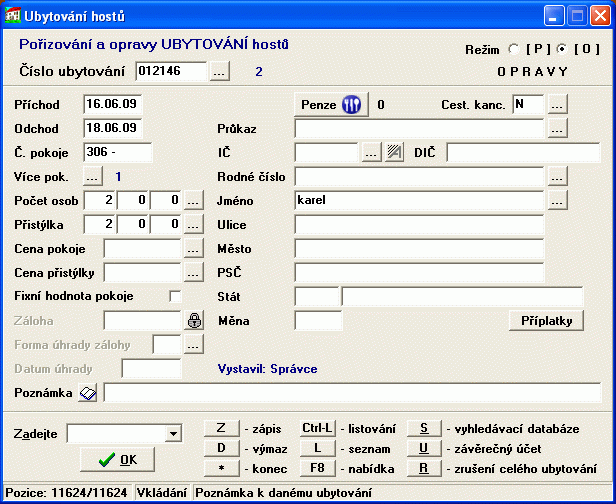The image size is (616, 504).
Task: Click the Č. pokoje field 306
Action: [117, 152]
